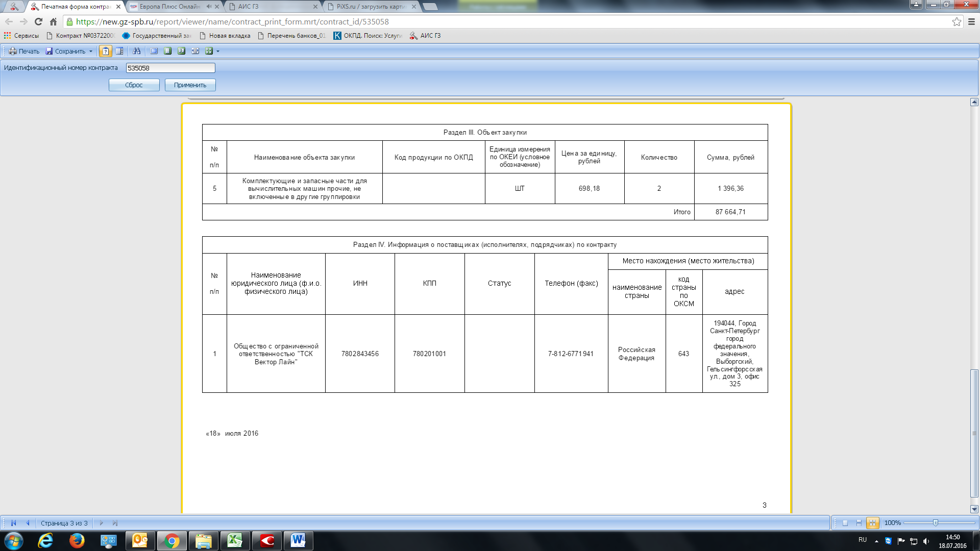Viewport: 980px width, 551px height.
Task: Toggle the bookmarks panel icon
Action: 119,51
